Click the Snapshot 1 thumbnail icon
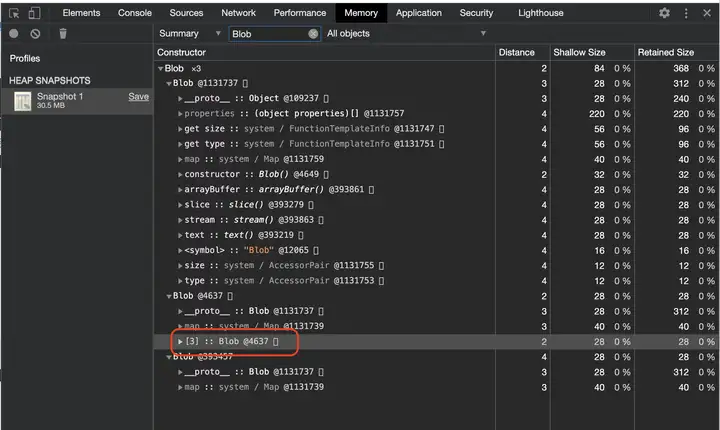 coord(22,101)
